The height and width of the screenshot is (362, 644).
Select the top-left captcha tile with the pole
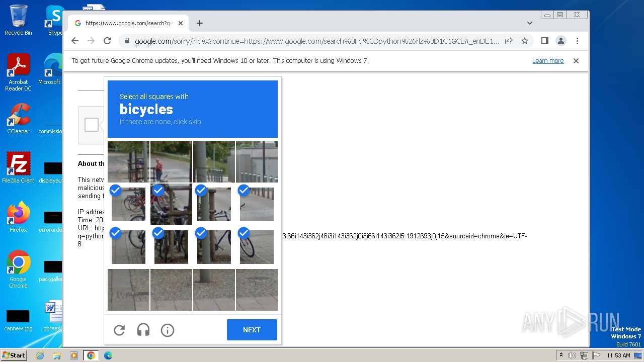point(128,161)
